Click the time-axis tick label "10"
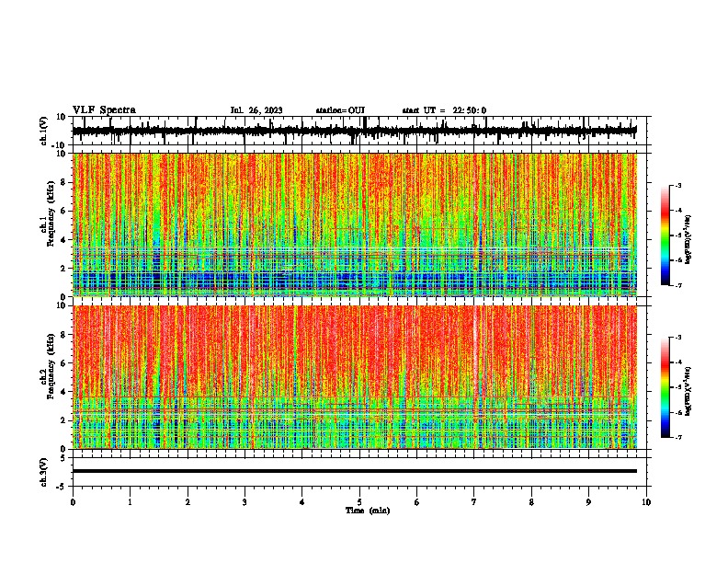 646,502
